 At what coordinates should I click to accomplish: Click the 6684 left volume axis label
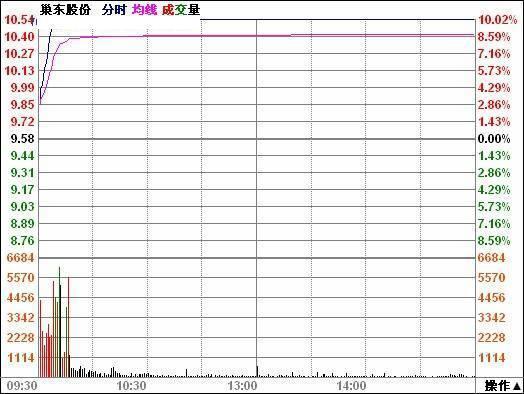point(21,257)
